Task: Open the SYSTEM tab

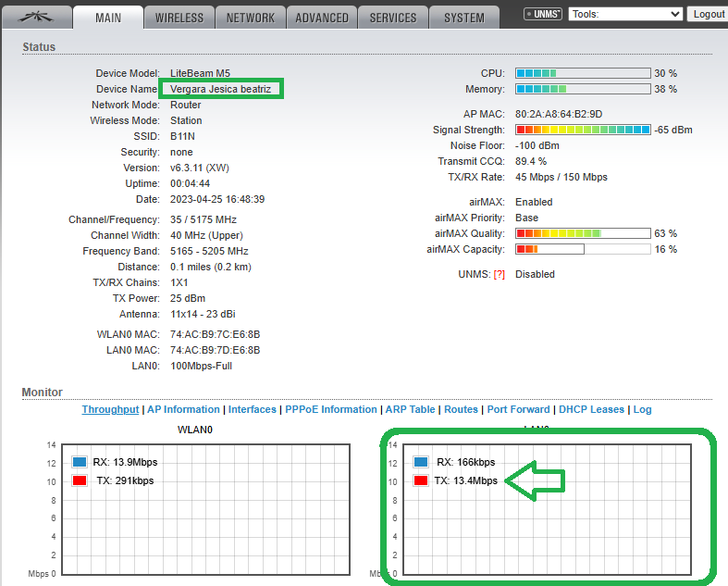Action: pos(463,18)
